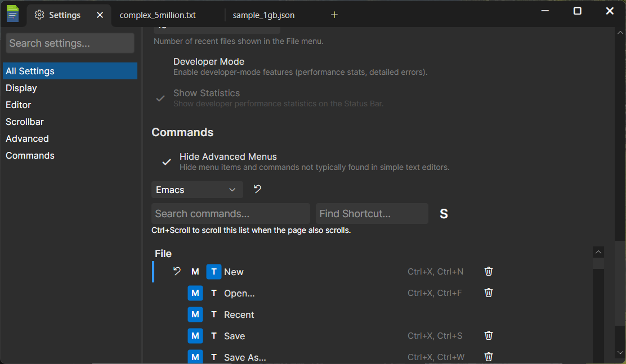Toggle the Show Statistics checkbox

[160, 98]
